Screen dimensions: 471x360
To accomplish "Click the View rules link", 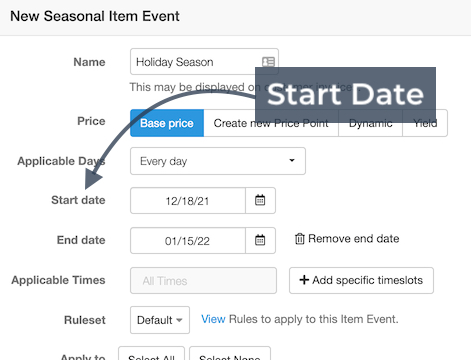I will coord(213,319).
